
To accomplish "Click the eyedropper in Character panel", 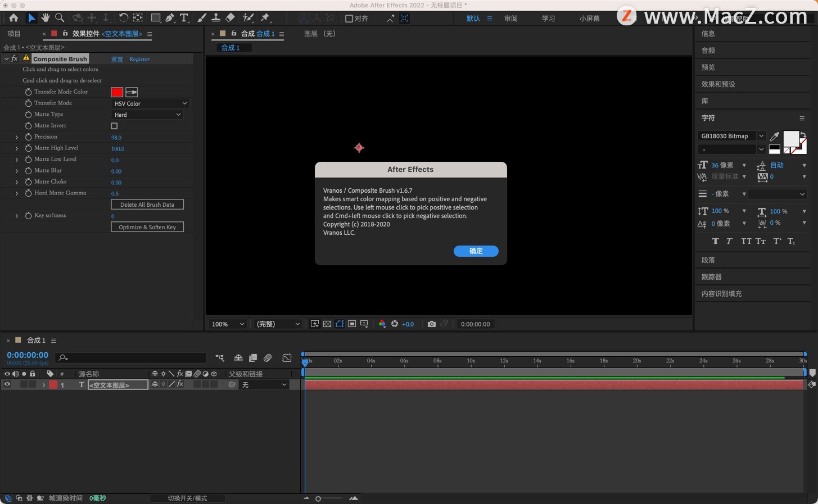I will (775, 136).
